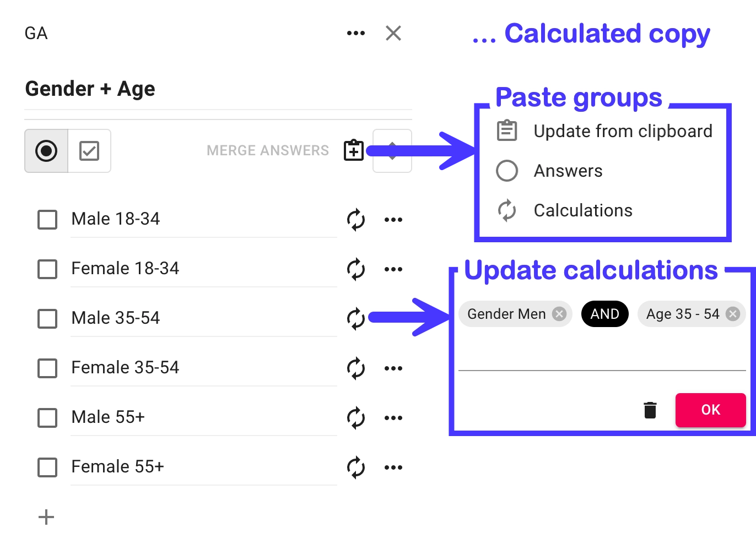
Task: Click the recalculate icon beside Female 55+
Action: (x=356, y=467)
